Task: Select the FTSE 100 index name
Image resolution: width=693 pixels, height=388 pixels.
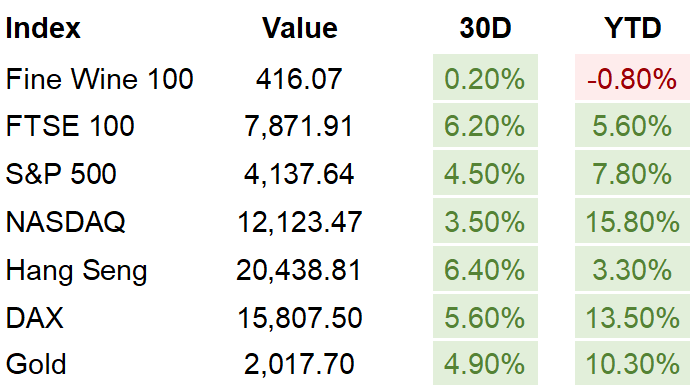Action: tap(70, 126)
